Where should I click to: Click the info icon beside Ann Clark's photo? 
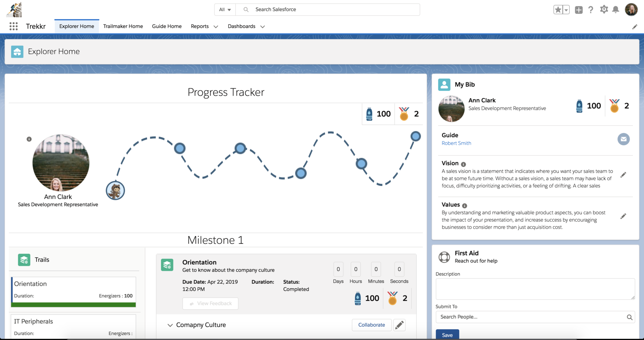29,139
